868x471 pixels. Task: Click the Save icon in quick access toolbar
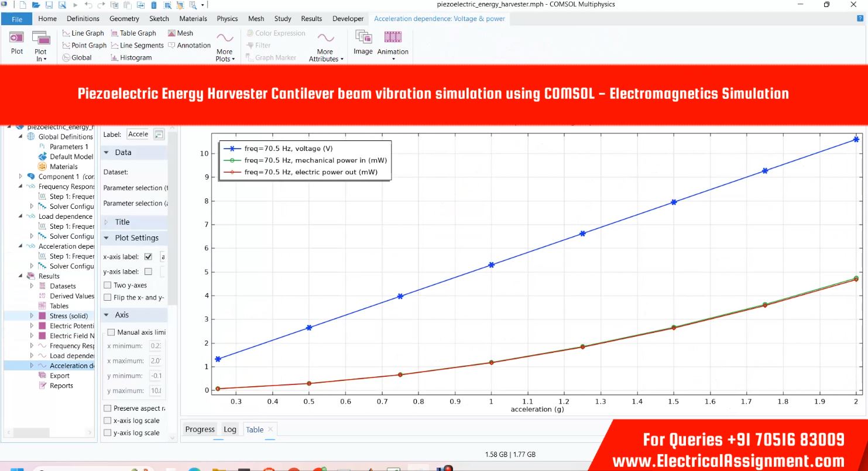tap(49, 5)
